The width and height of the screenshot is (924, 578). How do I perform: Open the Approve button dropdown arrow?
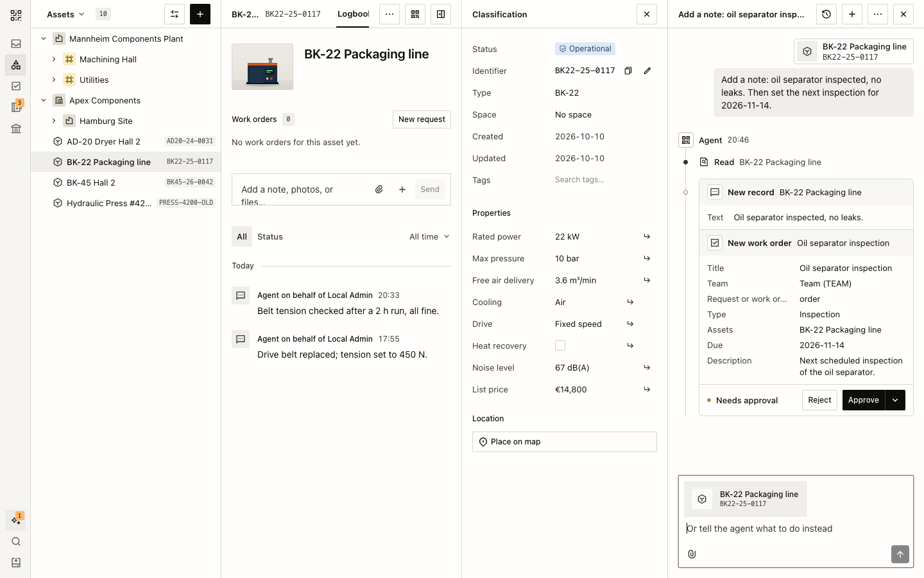click(x=895, y=400)
